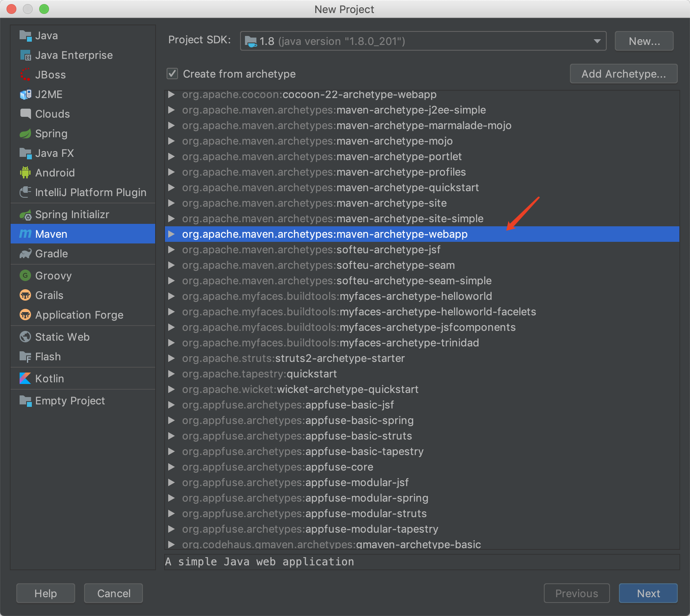This screenshot has height=616, width=690.
Task: Click the Kotlin logo icon
Action: 25,379
